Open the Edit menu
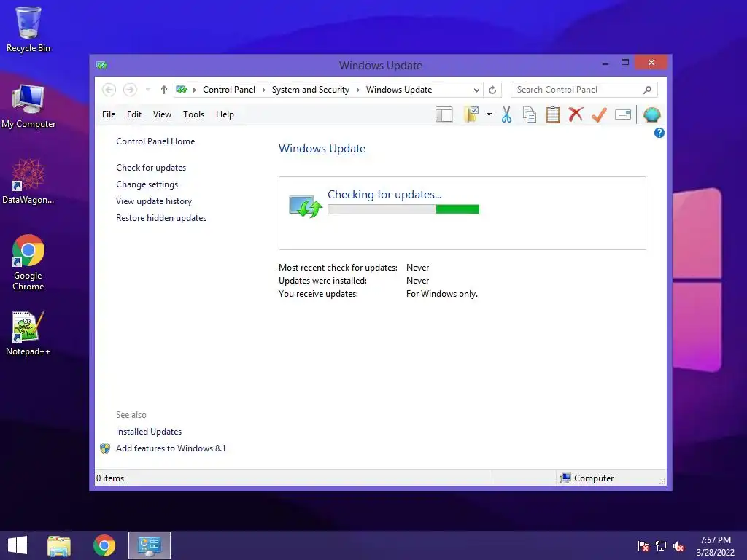This screenshot has height=560, width=747. pos(134,114)
